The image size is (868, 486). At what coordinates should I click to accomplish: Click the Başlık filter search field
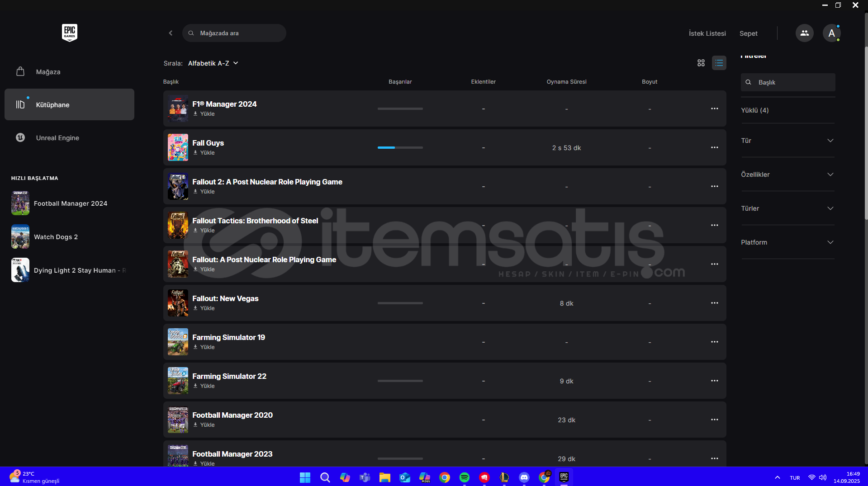click(x=788, y=82)
